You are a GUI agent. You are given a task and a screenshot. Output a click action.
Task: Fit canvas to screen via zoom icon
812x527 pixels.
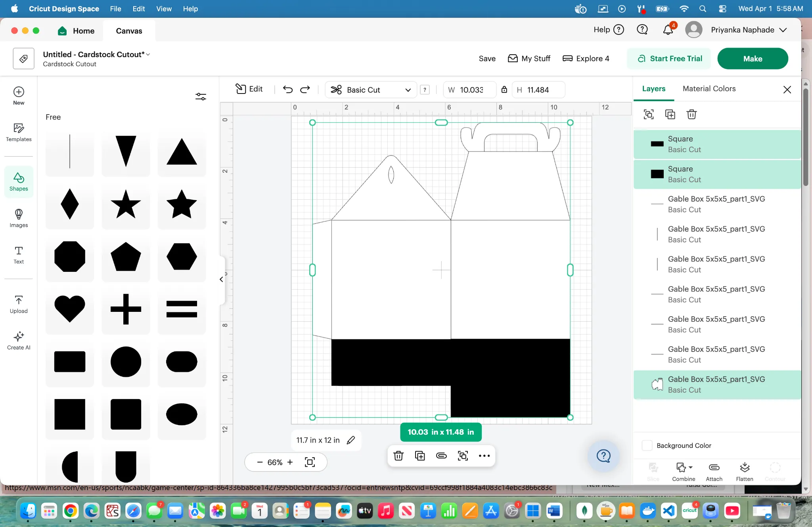click(x=310, y=462)
